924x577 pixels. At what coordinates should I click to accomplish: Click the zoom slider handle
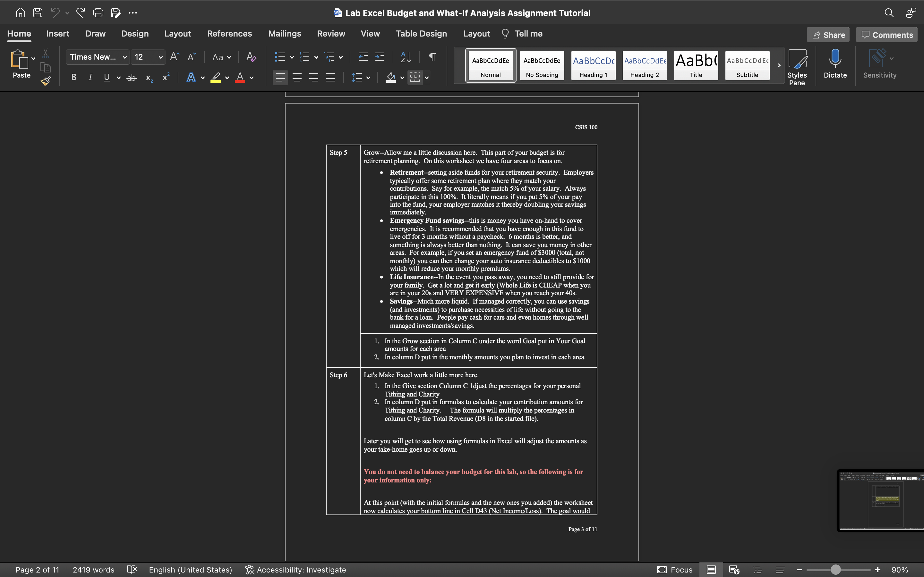tap(835, 569)
